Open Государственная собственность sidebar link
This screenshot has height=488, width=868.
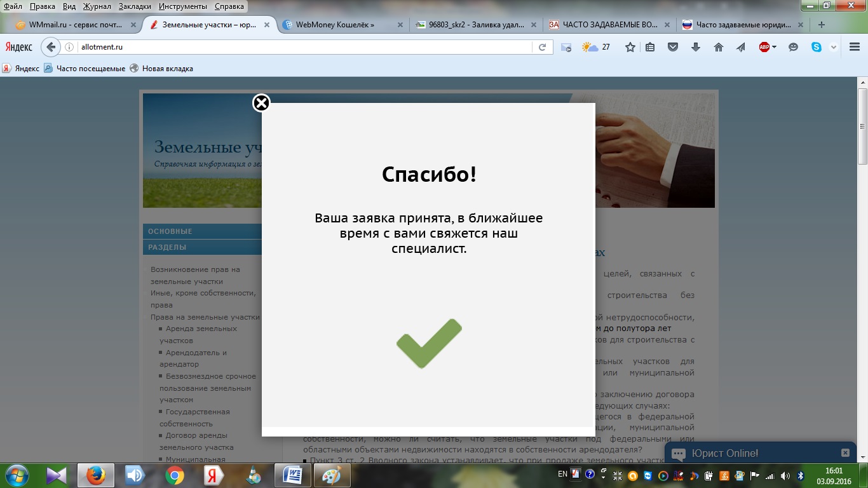click(x=194, y=417)
